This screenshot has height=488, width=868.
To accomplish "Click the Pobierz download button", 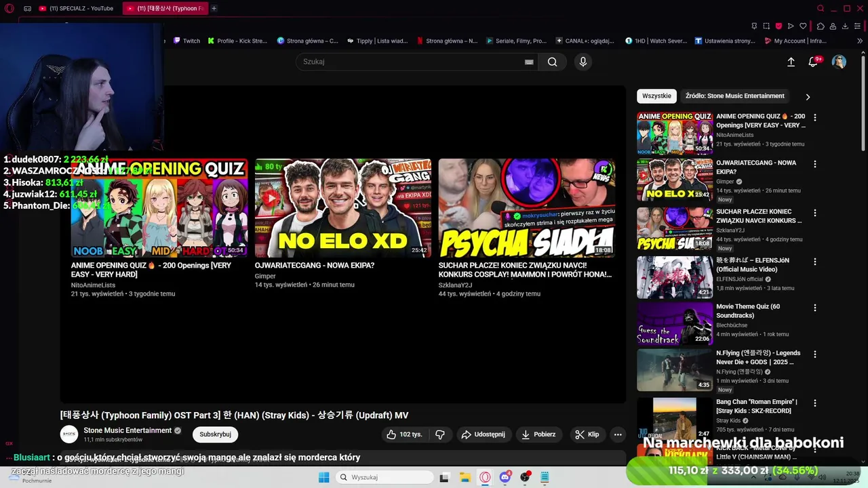I will [x=538, y=434].
